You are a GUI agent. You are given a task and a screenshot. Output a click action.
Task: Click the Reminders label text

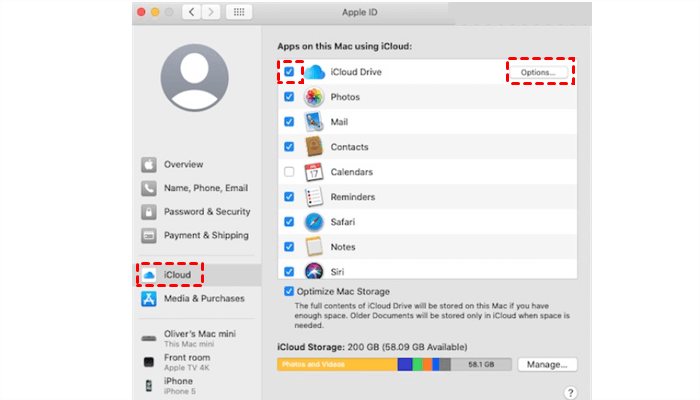[353, 197]
